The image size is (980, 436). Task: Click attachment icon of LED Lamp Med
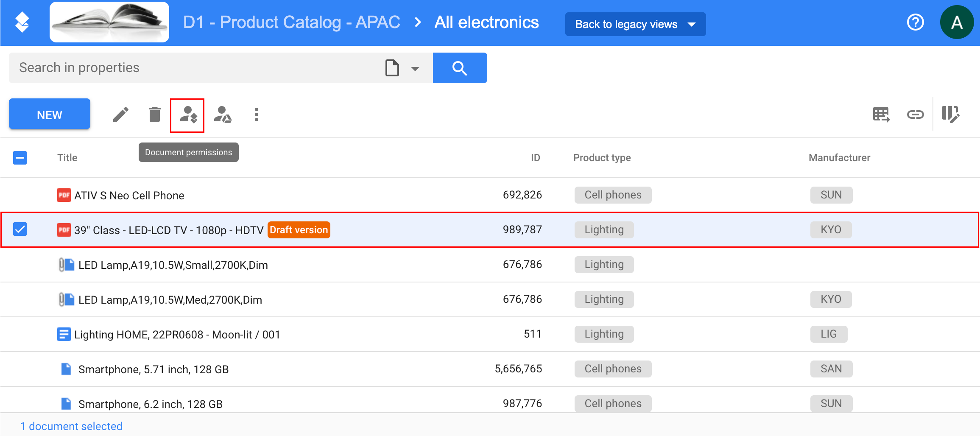66,299
